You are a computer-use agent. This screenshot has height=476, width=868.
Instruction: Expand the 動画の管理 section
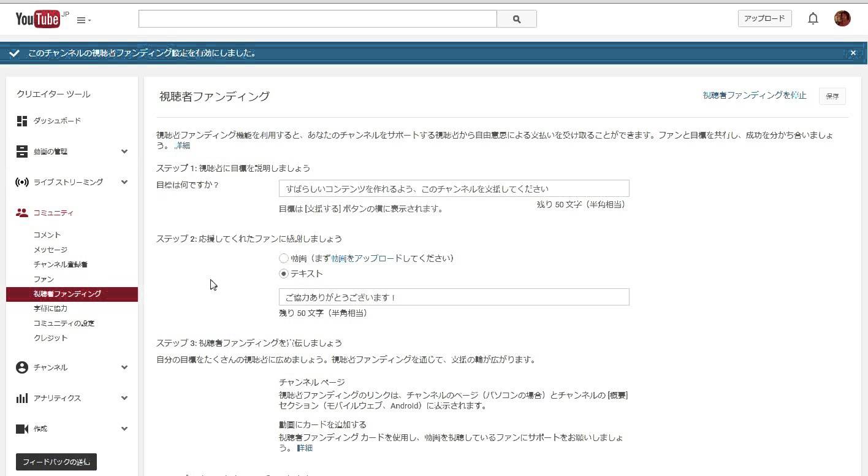point(124,152)
